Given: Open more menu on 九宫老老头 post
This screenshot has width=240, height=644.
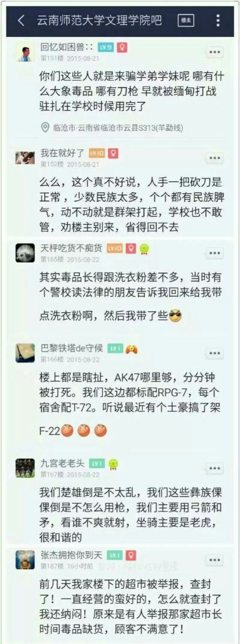Looking at the screenshot, I should 214,468.
